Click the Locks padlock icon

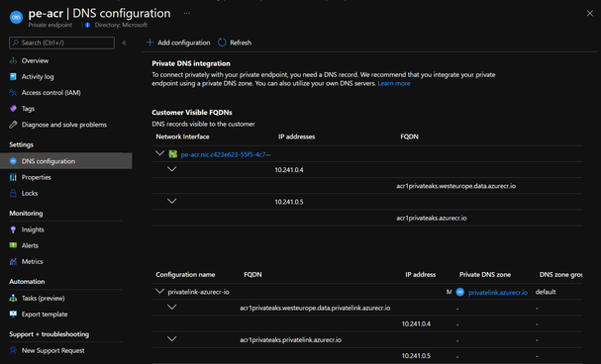[13, 193]
